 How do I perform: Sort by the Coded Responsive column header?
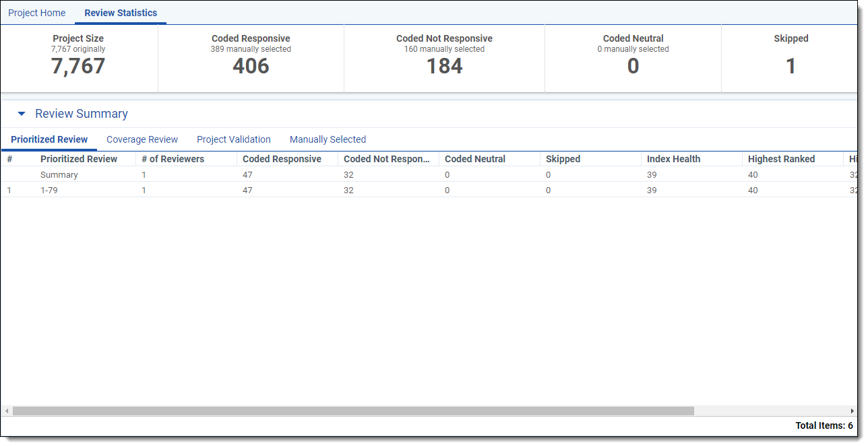[x=282, y=159]
